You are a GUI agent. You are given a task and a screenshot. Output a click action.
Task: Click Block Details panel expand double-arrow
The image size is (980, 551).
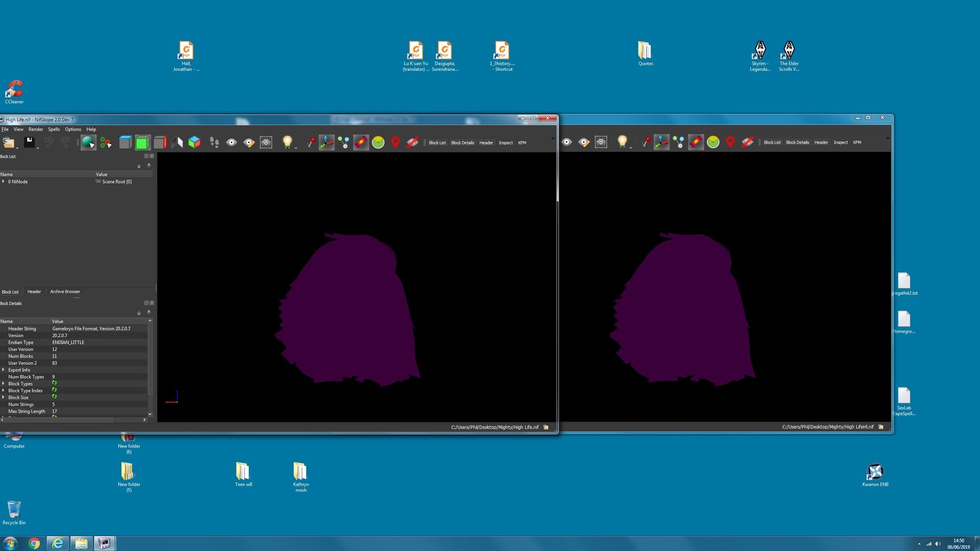tap(139, 313)
